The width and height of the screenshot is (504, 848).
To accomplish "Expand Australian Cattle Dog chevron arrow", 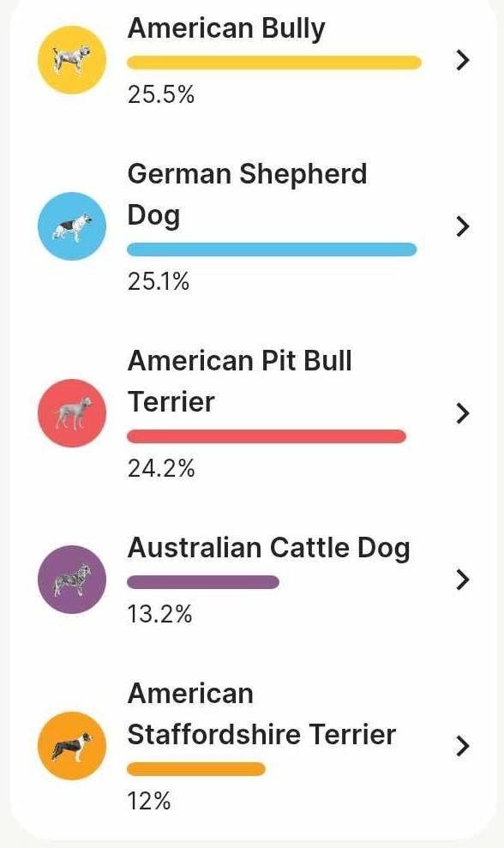I will click(462, 580).
